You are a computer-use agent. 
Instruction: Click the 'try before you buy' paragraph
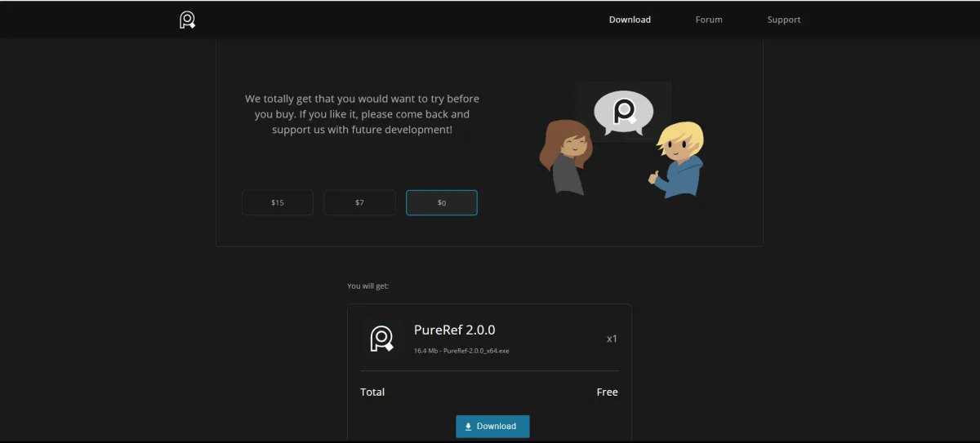coord(362,114)
